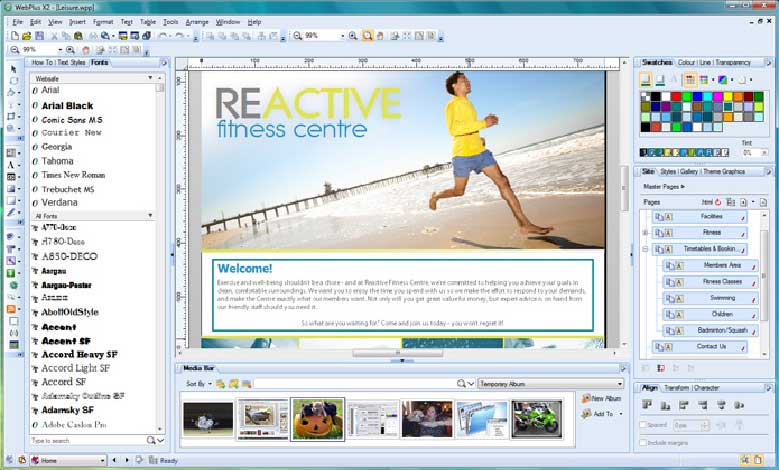The height and width of the screenshot is (470, 779).
Task: Click the font search magnifier icon
Action: [x=152, y=440]
